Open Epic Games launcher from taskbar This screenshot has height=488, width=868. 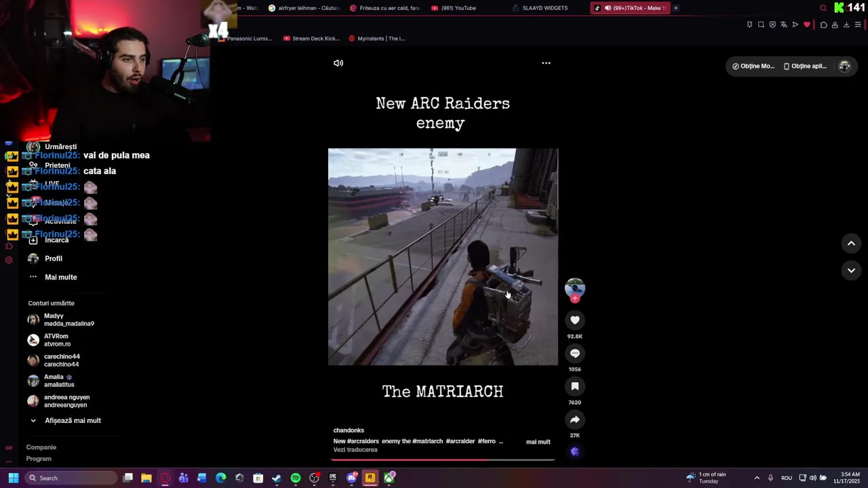(x=332, y=478)
